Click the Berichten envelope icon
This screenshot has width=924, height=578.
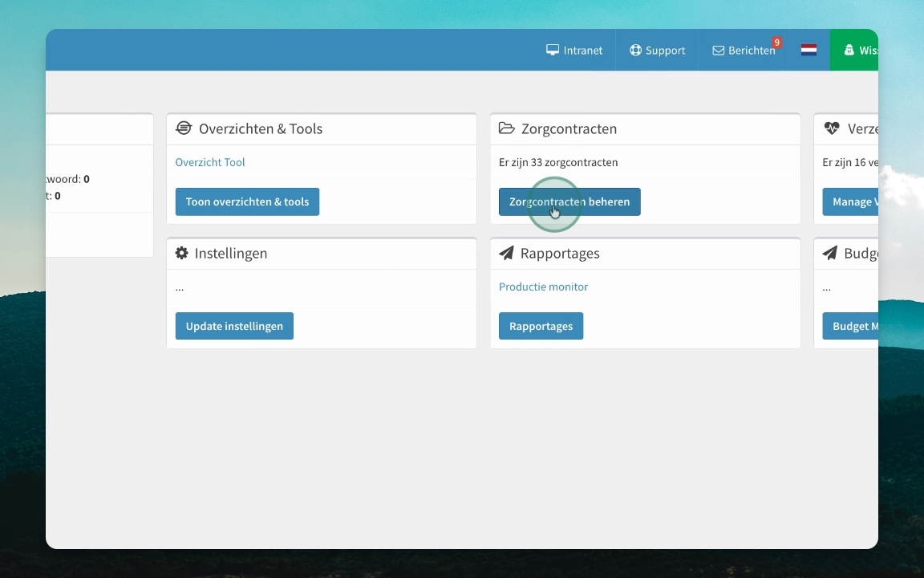(x=719, y=51)
